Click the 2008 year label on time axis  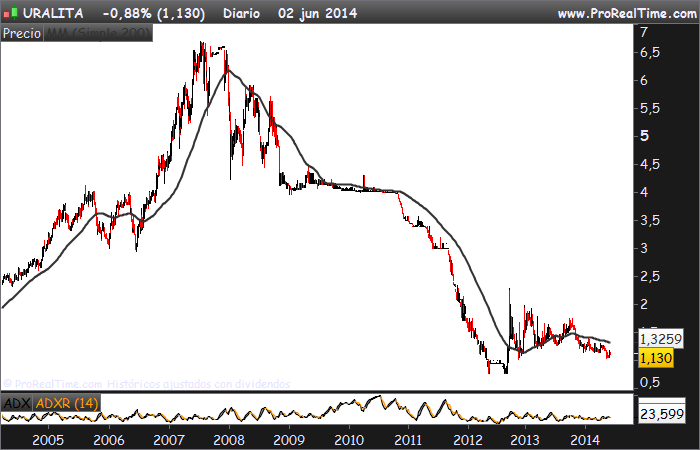[229, 440]
